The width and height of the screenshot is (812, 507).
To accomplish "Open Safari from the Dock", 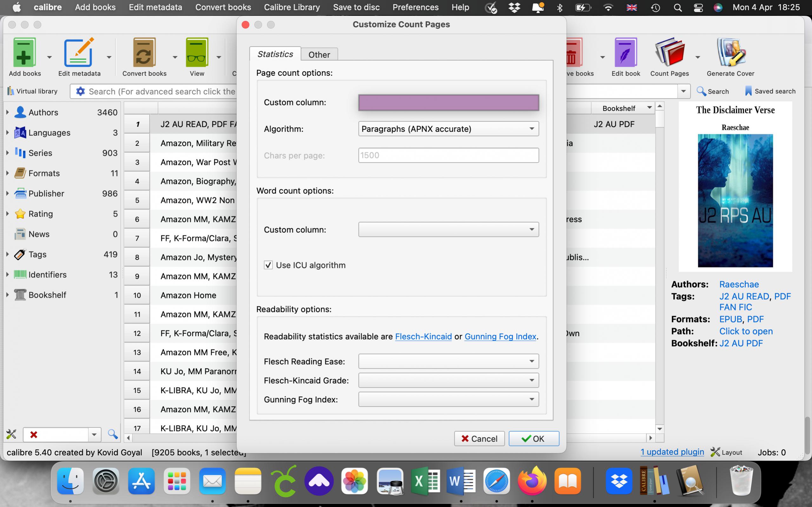I will coord(496,481).
